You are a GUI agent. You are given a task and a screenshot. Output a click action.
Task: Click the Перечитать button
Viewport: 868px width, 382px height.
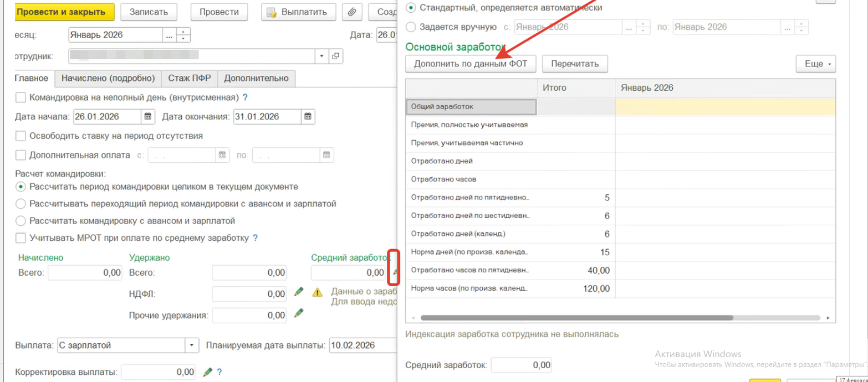coord(574,64)
